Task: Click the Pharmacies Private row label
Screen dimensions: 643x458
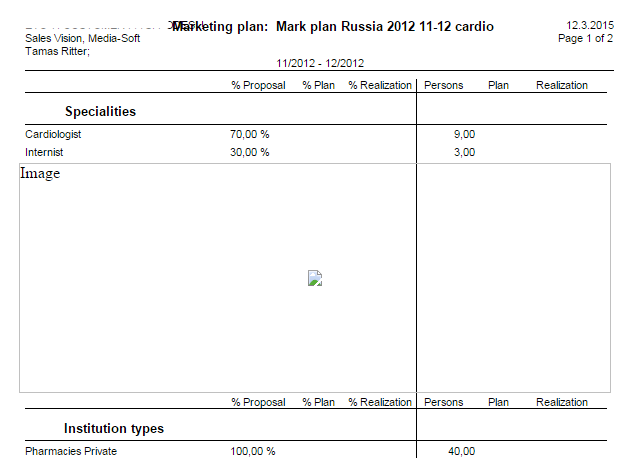Action: [x=71, y=451]
